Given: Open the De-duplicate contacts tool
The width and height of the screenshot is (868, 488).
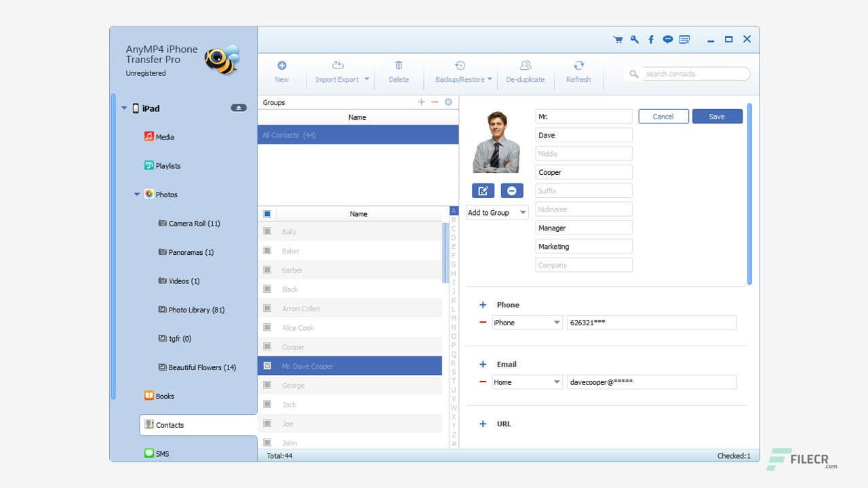Looking at the screenshot, I should coord(526,70).
